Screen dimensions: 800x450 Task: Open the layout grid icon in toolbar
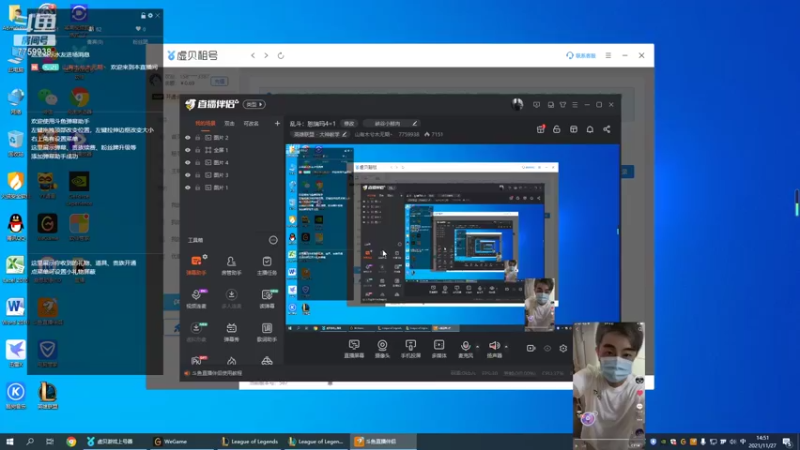[x=573, y=130]
